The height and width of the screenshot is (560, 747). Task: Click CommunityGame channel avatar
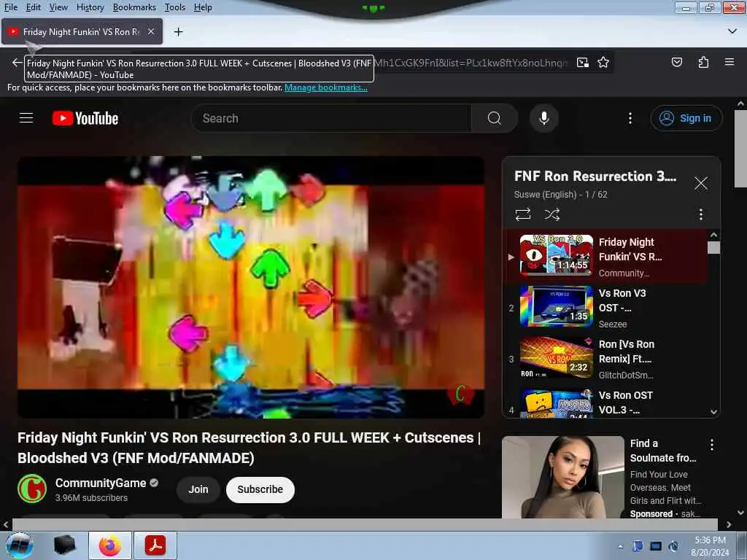(x=32, y=489)
